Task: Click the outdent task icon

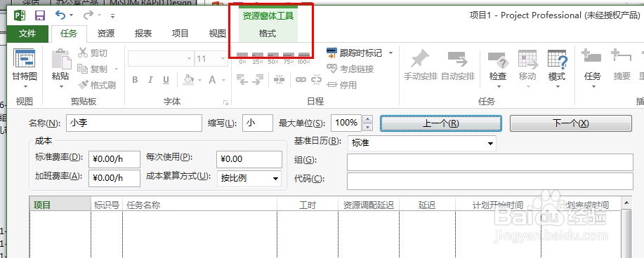Action: [242, 80]
